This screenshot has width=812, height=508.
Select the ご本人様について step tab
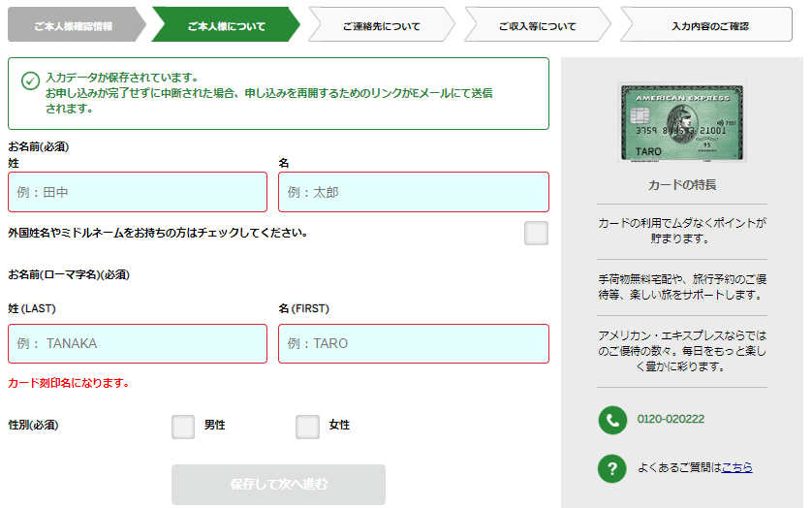[227, 25]
